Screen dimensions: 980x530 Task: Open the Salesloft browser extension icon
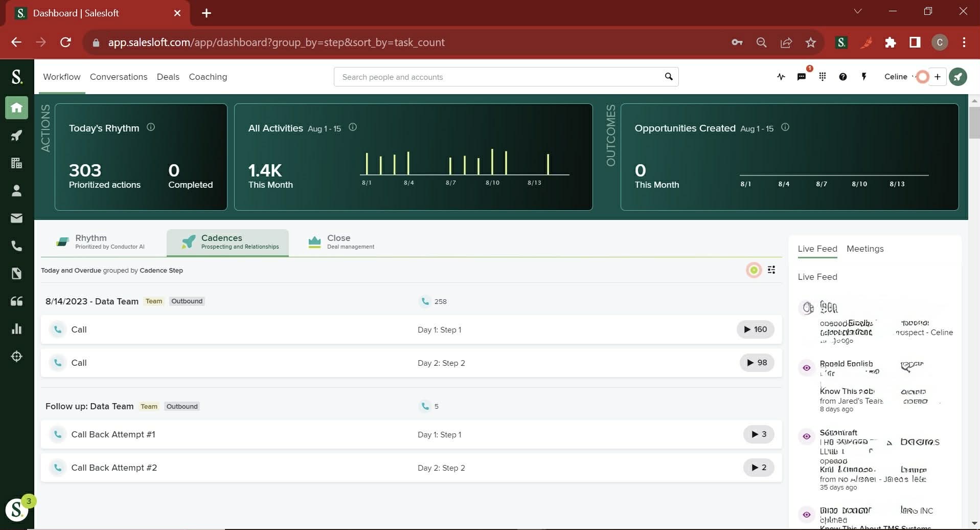pos(841,42)
